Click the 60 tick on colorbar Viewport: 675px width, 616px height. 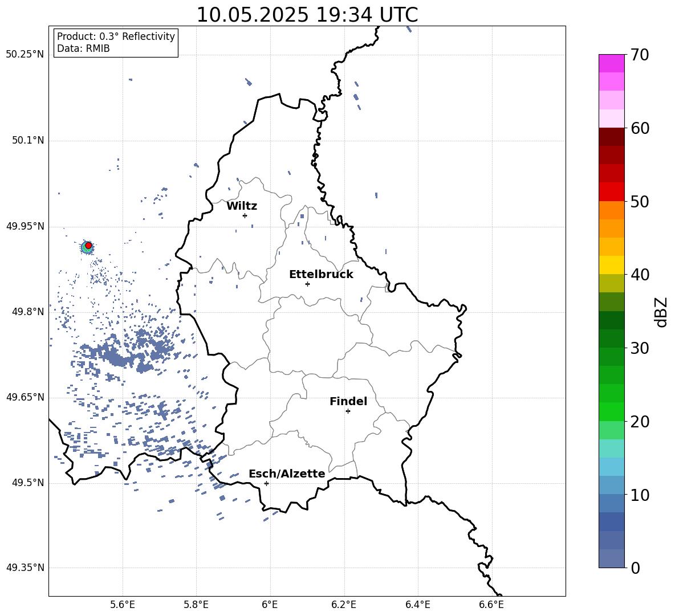coord(640,128)
